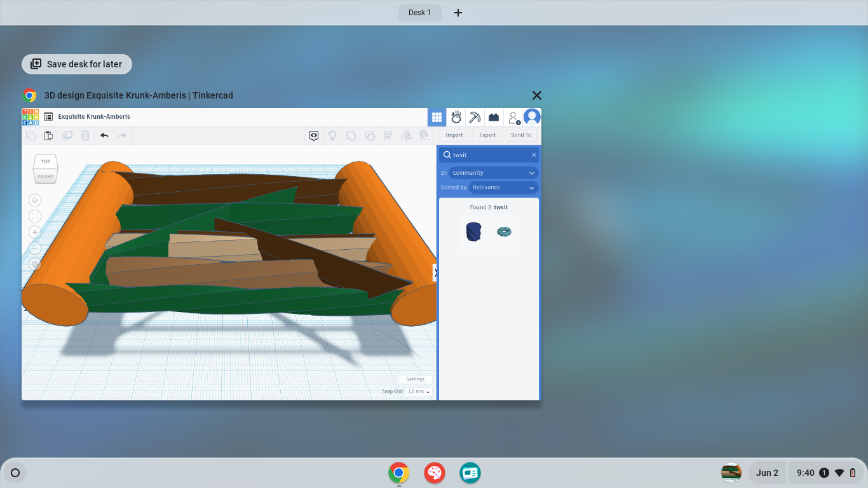Click the Export button

click(487, 135)
